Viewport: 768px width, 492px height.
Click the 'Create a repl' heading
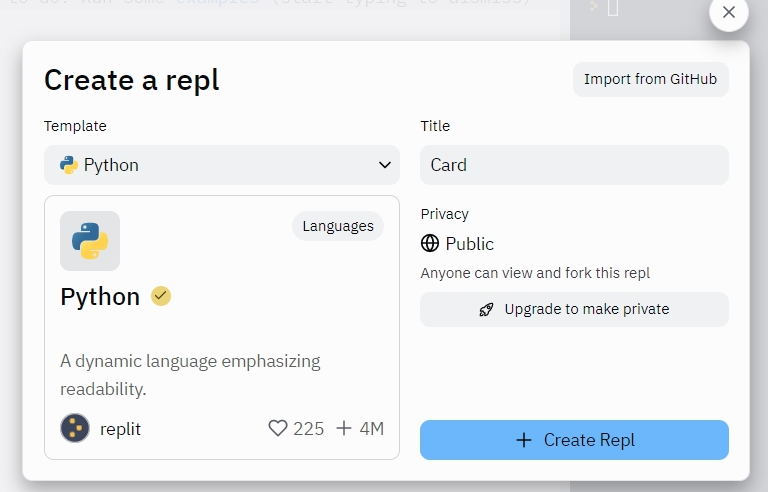click(132, 80)
